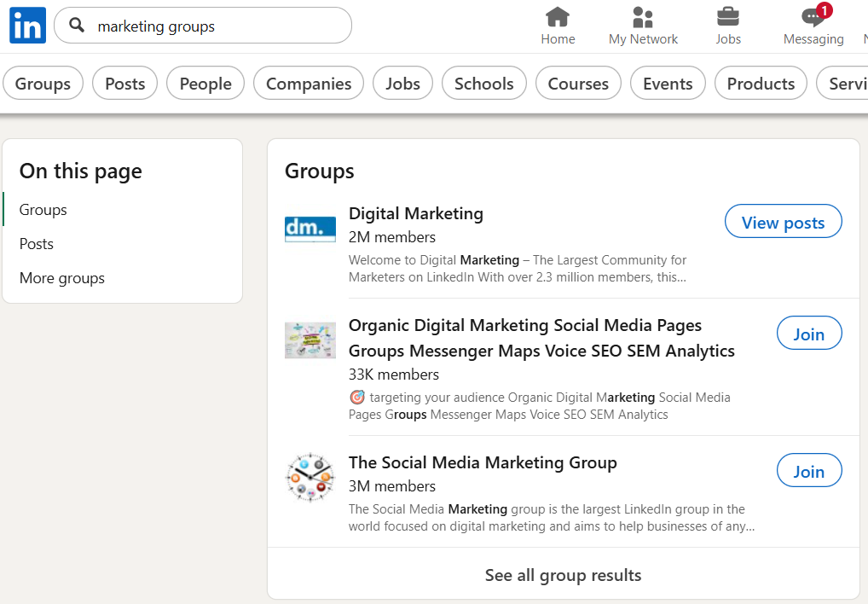Select the Jobs filter pill
Viewport: 868px width, 604px height.
tap(402, 83)
